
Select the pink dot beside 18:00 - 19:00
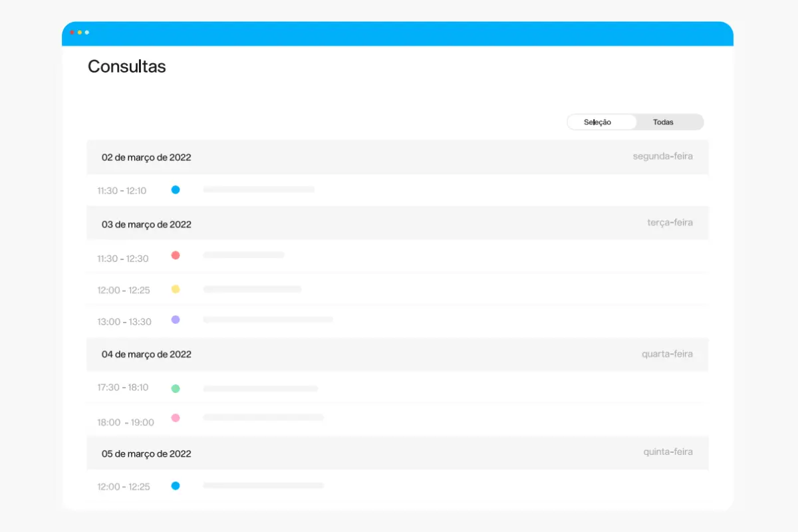tap(176, 418)
